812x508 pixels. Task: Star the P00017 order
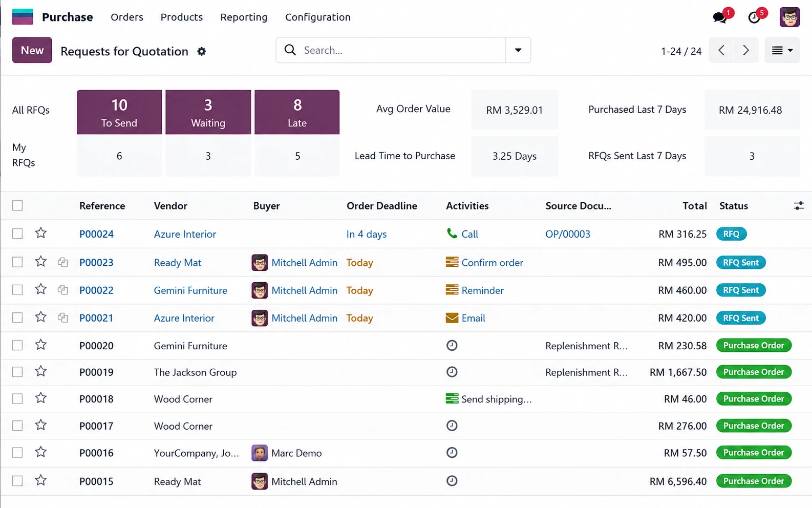pyautogui.click(x=41, y=425)
